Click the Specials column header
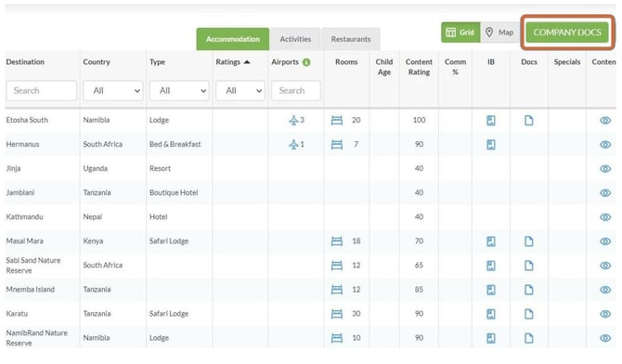Screen dimensions: 622x364 (x=567, y=62)
